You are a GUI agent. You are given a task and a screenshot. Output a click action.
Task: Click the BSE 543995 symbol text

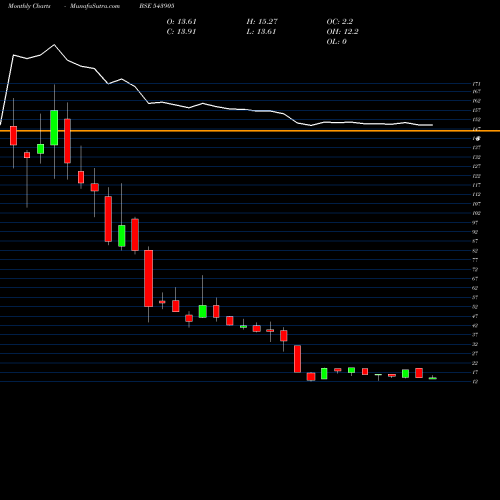(157, 6)
